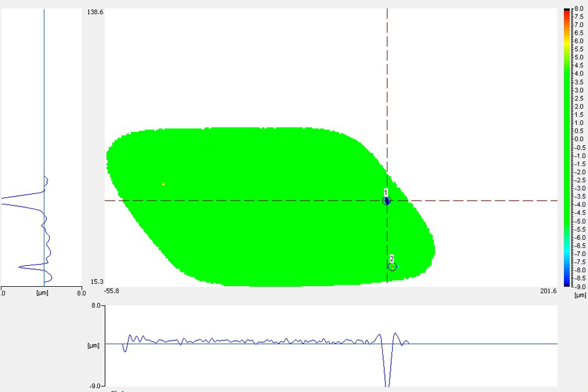This screenshot has width=588, height=392.
Task: Select the -9.0 minimum color scale label
Action: 578,286
